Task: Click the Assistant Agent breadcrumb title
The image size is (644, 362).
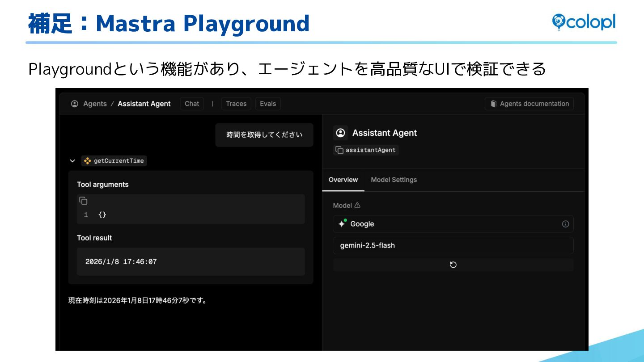Action: (x=144, y=104)
